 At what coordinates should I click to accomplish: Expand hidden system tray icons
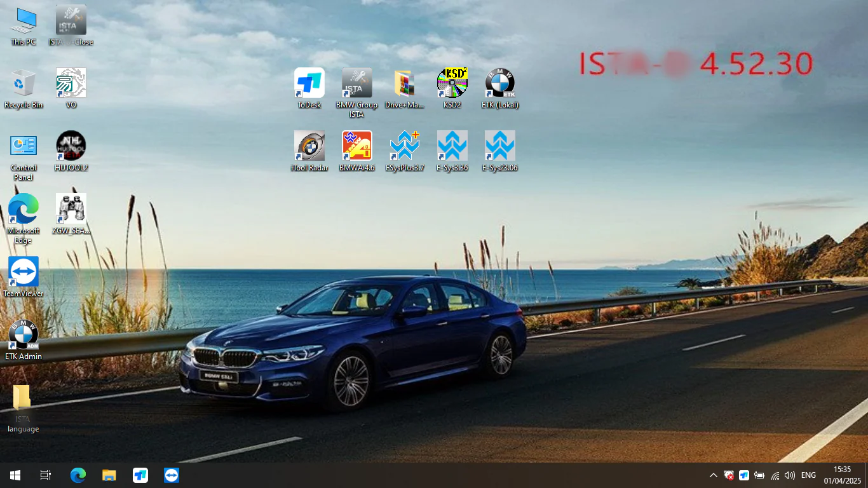click(x=713, y=475)
